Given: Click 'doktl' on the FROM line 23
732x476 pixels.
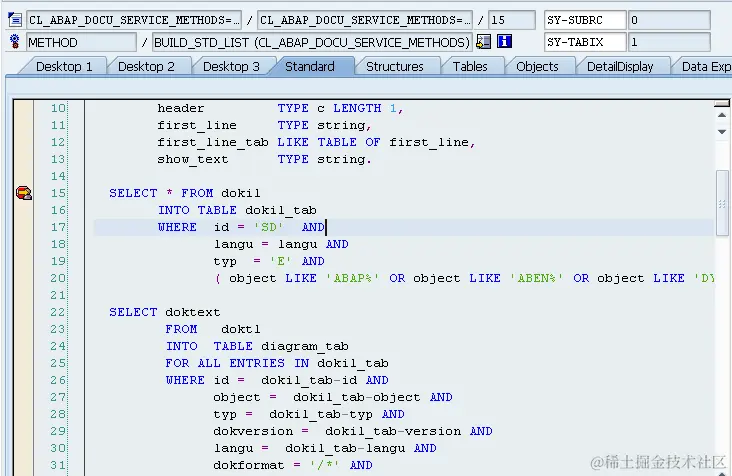Looking at the screenshot, I should 241,329.
